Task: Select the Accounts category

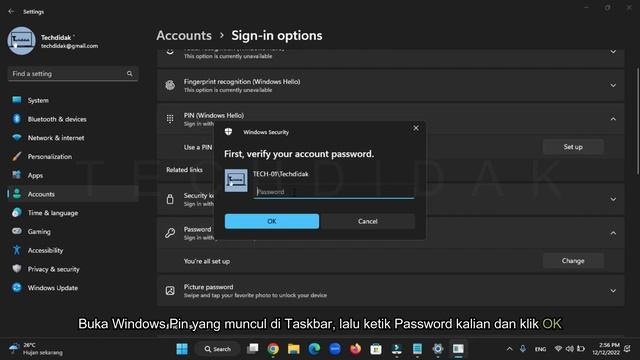Action: tap(73, 194)
